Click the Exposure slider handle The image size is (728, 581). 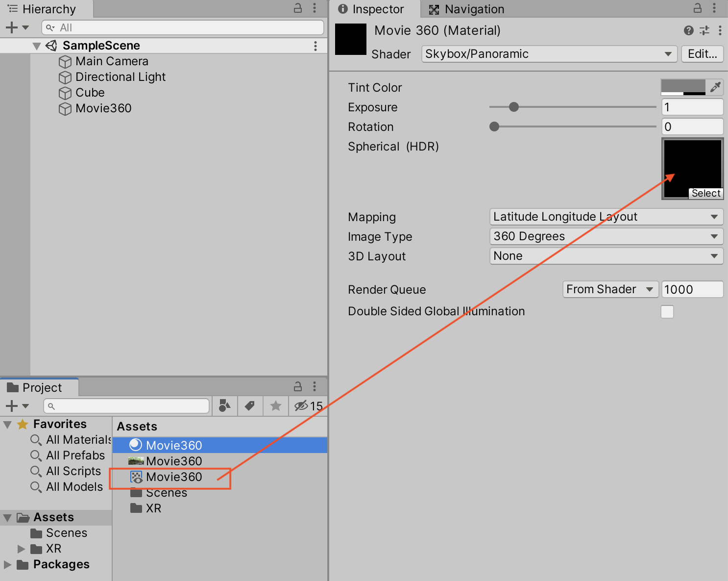513,107
